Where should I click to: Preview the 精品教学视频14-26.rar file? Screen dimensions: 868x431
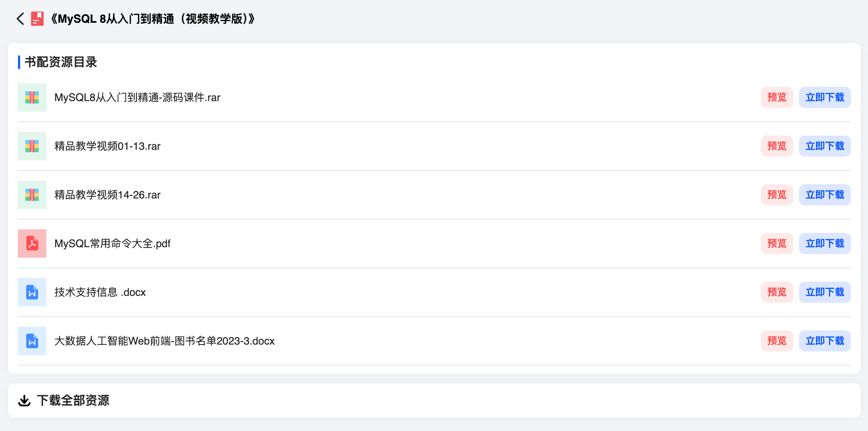pos(777,195)
